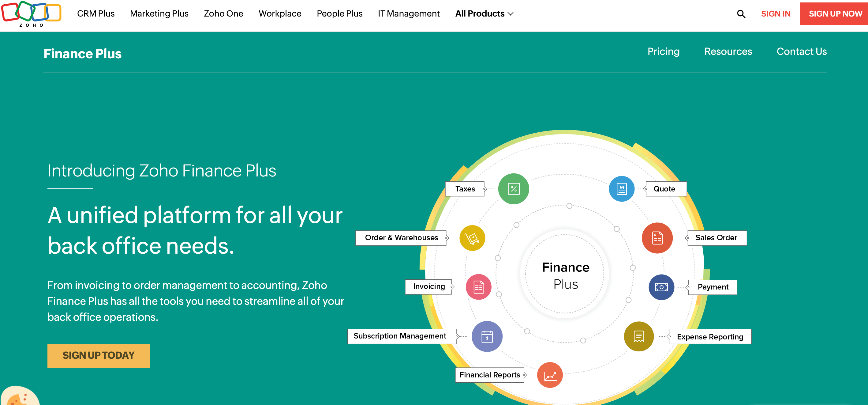This screenshot has width=868, height=405.
Task: Open IT Management menu item
Action: (408, 14)
